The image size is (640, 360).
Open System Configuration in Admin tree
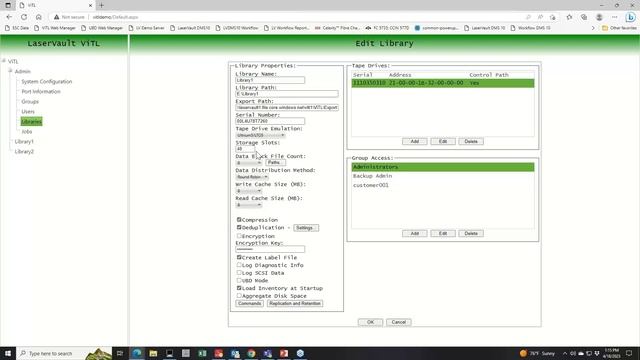coord(47,82)
